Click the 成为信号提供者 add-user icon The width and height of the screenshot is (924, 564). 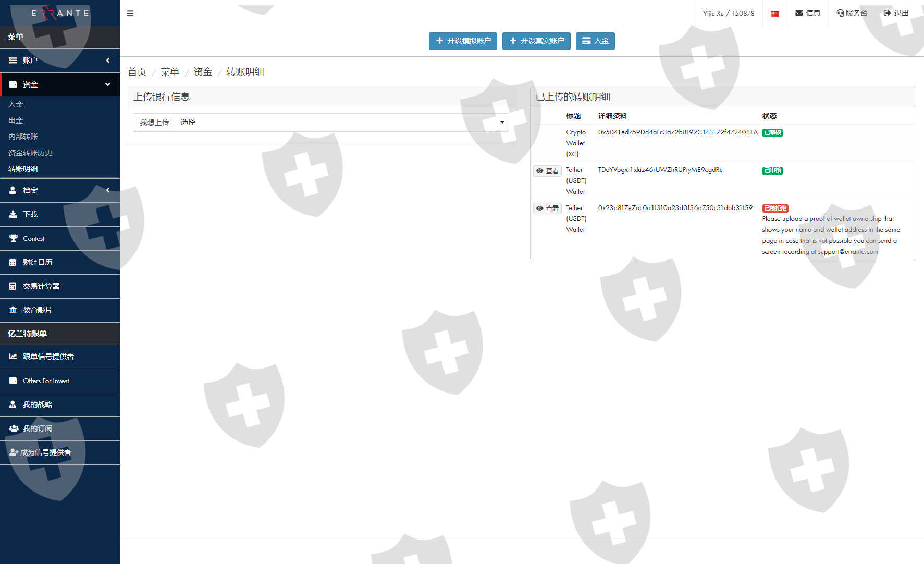pyautogui.click(x=14, y=452)
